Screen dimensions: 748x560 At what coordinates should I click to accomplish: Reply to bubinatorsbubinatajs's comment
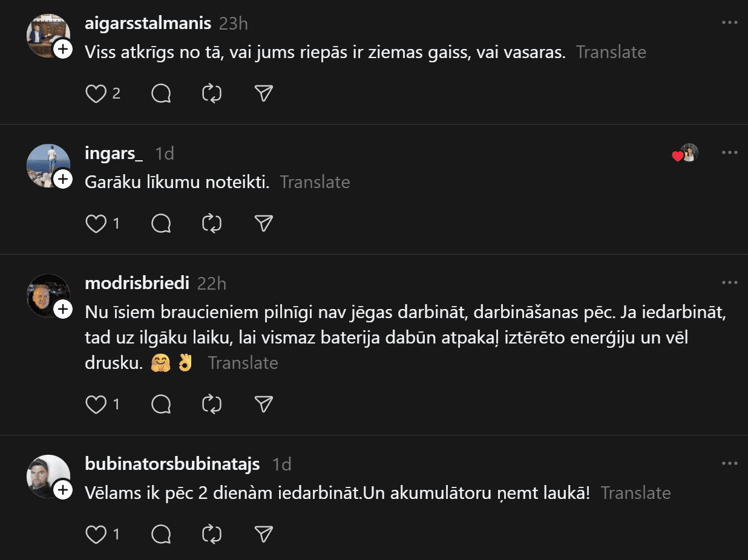161,535
